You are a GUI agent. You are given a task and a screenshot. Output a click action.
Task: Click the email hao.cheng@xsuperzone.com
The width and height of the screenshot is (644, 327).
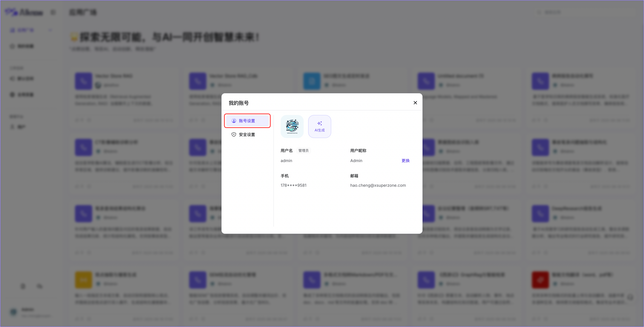pyautogui.click(x=378, y=185)
